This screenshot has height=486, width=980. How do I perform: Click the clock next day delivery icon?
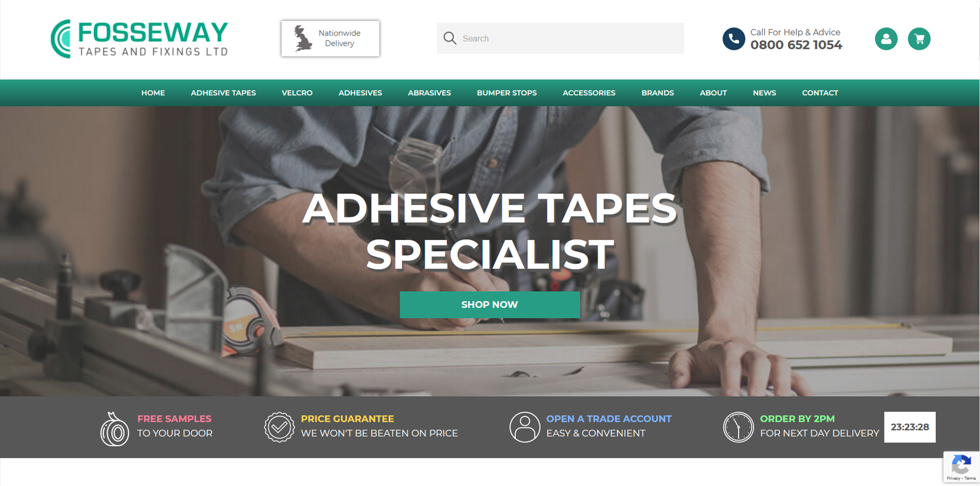[738, 427]
